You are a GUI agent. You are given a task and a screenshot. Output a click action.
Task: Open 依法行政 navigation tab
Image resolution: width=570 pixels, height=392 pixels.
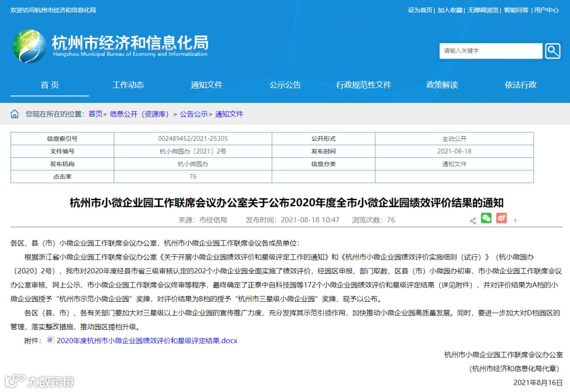(x=520, y=85)
